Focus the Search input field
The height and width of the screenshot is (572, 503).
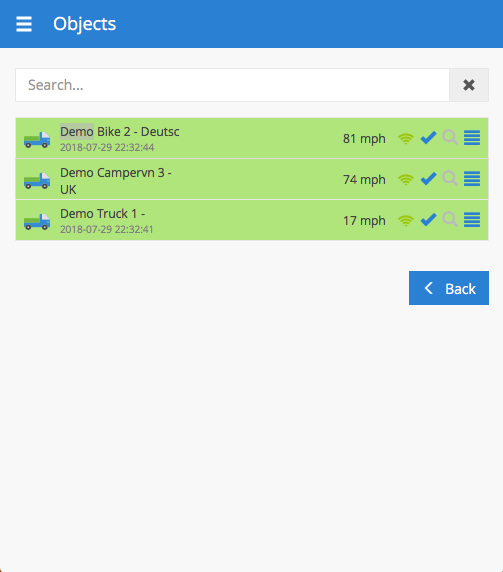[x=232, y=85]
